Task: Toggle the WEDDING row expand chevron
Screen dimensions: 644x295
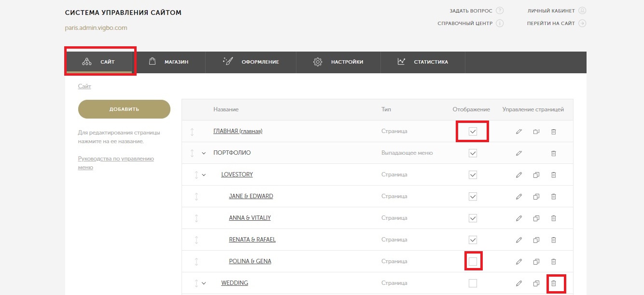Action: [204, 283]
